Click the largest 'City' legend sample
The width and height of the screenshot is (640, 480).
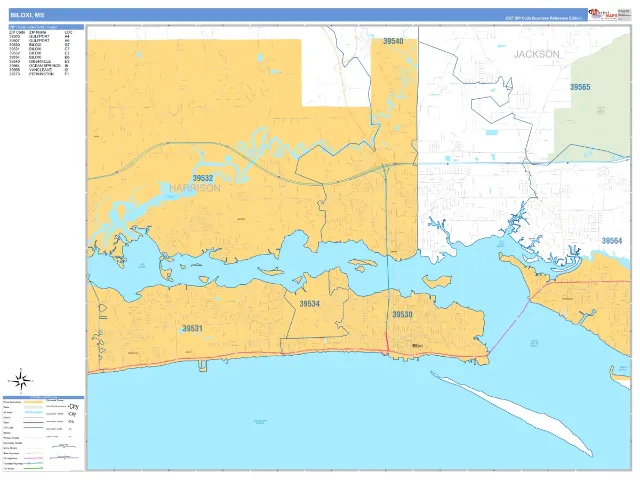[74, 407]
